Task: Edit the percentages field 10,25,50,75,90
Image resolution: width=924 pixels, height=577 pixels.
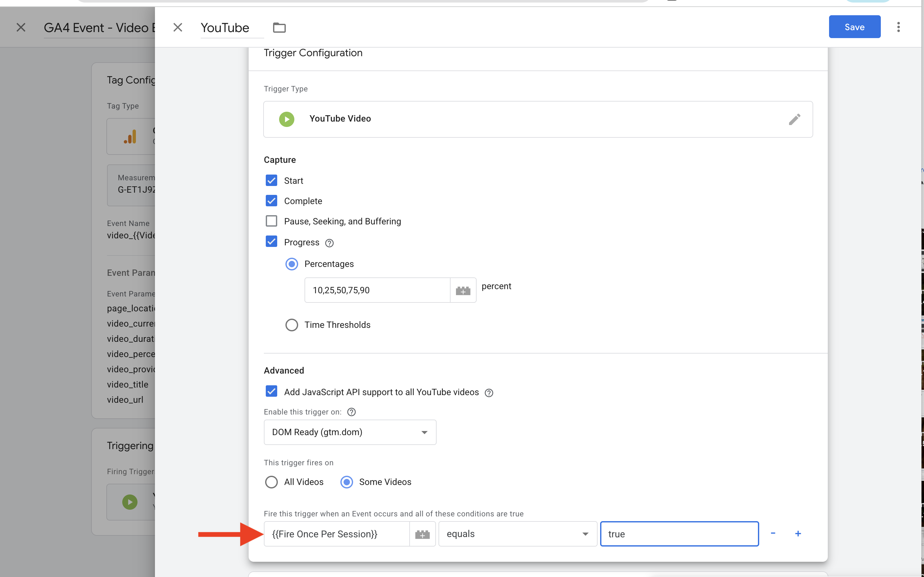Action: coord(377,290)
